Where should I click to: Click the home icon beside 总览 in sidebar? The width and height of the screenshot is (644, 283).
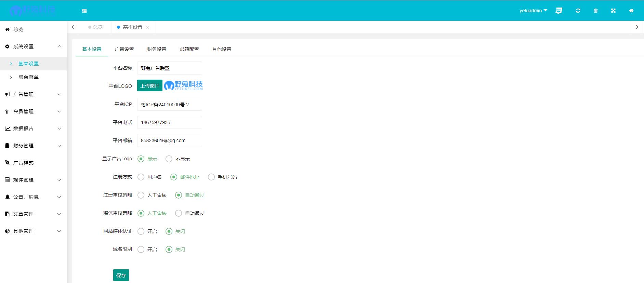7,29
